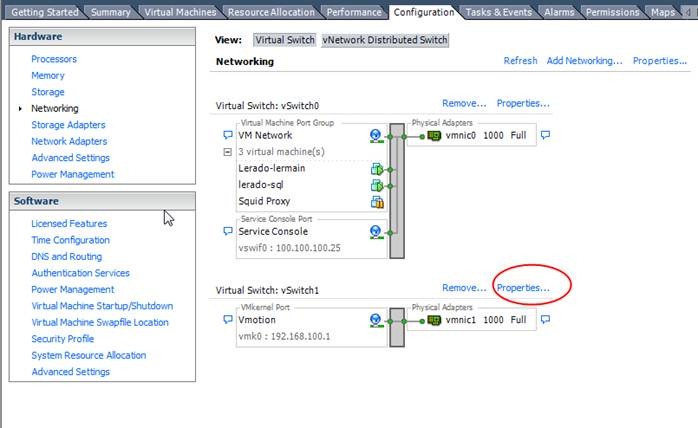Select the lerado-sql VM name
Image resolution: width=698 pixels, height=428 pixels.
(x=260, y=185)
